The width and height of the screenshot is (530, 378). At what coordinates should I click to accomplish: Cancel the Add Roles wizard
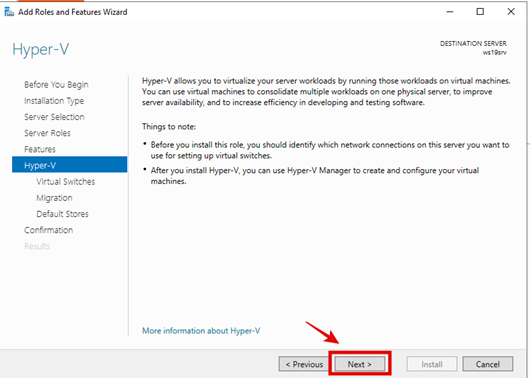coord(488,364)
